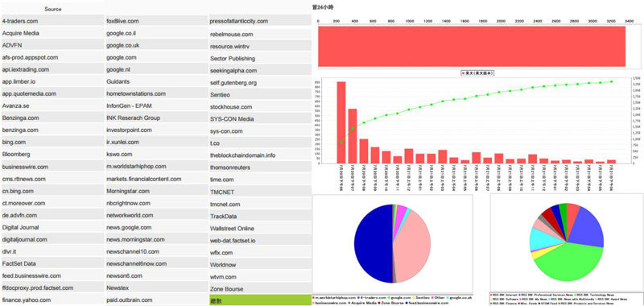Click the Source column header

pos(52,9)
